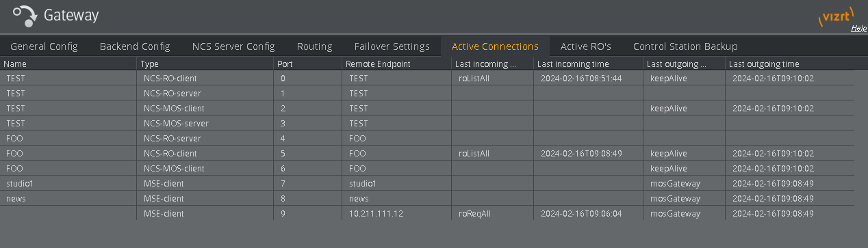
Task: Click the Gateway logo icon
Action: click(x=25, y=15)
